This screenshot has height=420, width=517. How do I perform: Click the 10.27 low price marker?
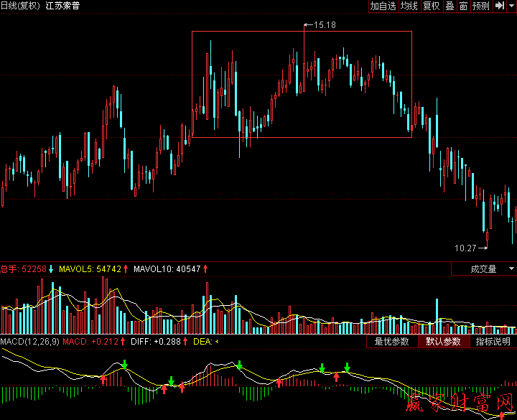pyautogui.click(x=465, y=248)
